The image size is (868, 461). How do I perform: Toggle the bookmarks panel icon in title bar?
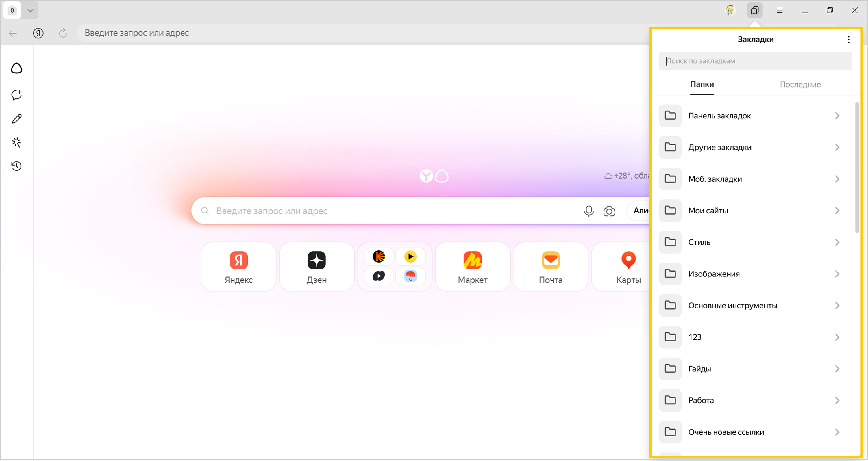(x=755, y=10)
